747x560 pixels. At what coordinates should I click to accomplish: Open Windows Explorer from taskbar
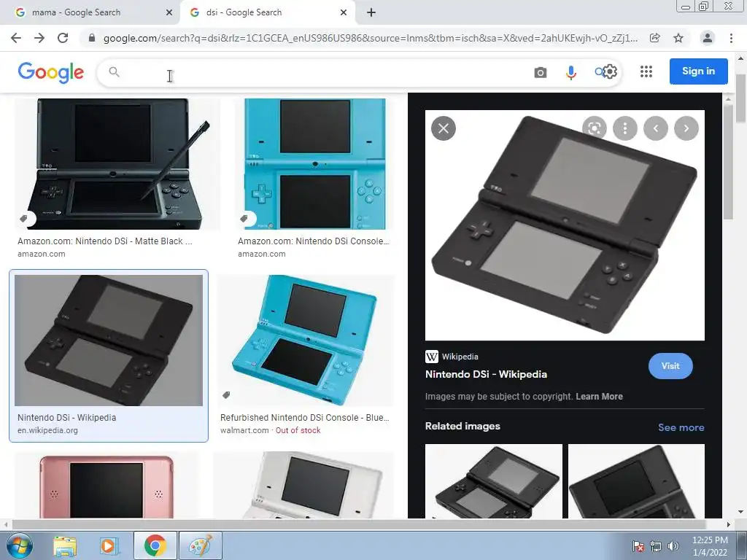click(65, 545)
